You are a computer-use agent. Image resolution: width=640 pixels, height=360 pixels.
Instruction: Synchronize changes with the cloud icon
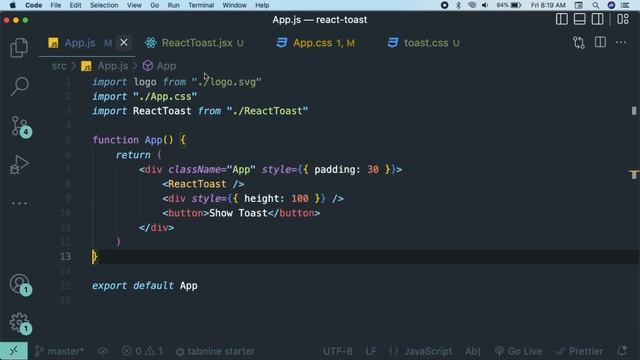coord(102,351)
